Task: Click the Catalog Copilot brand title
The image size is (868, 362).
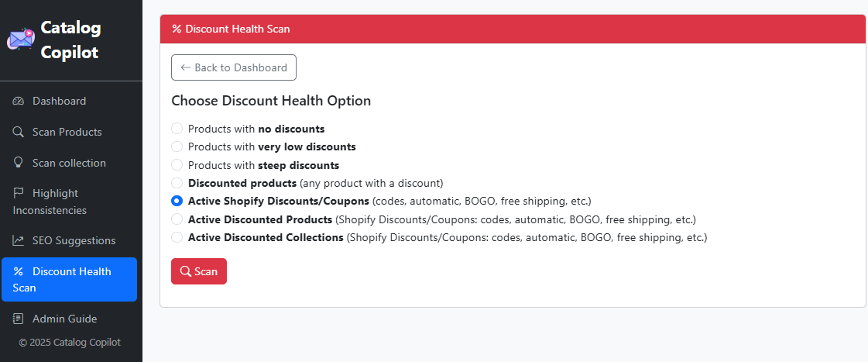Action: tap(70, 40)
